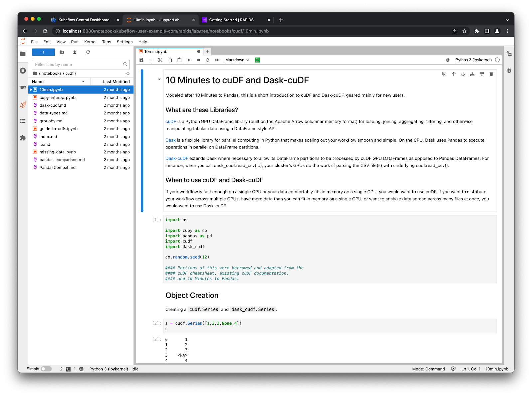Screen dimensions: 532x396
Task: Switch to the Getting Started RAPIDS tab
Action: point(231,20)
